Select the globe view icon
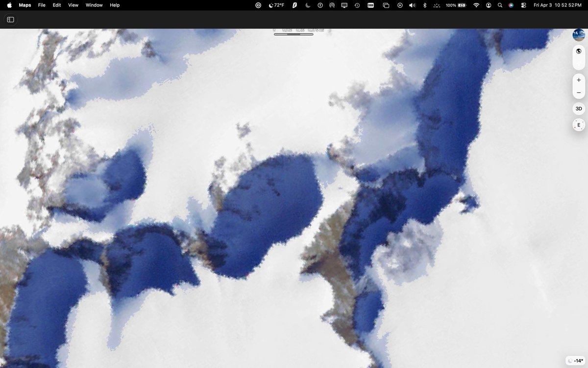The height and width of the screenshot is (368, 588). click(578, 51)
